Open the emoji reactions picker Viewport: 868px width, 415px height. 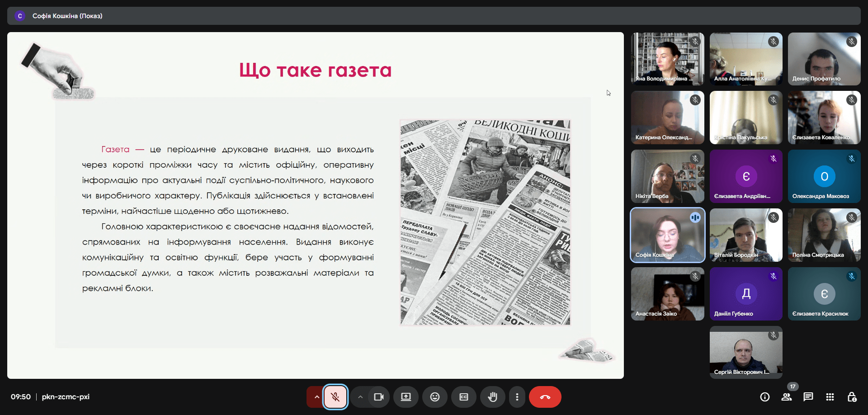coord(434,397)
